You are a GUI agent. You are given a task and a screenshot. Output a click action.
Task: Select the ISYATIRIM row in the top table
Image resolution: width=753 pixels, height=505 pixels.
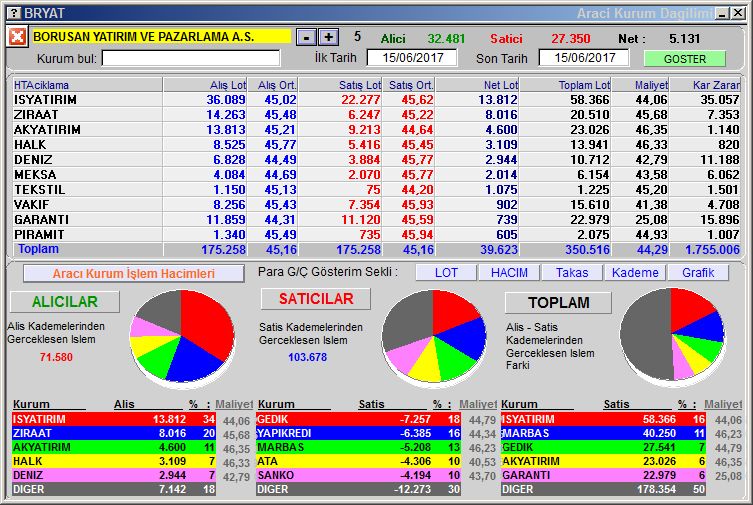pyautogui.click(x=376, y=100)
